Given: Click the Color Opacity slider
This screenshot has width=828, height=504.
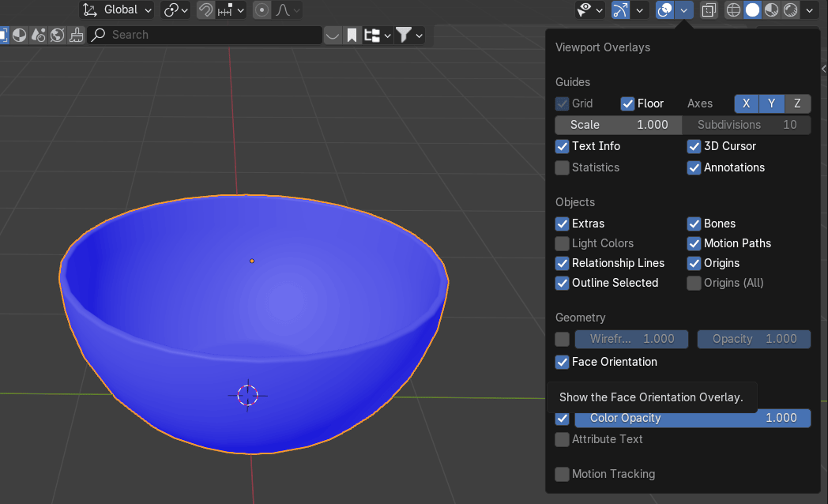Looking at the screenshot, I should [692, 418].
